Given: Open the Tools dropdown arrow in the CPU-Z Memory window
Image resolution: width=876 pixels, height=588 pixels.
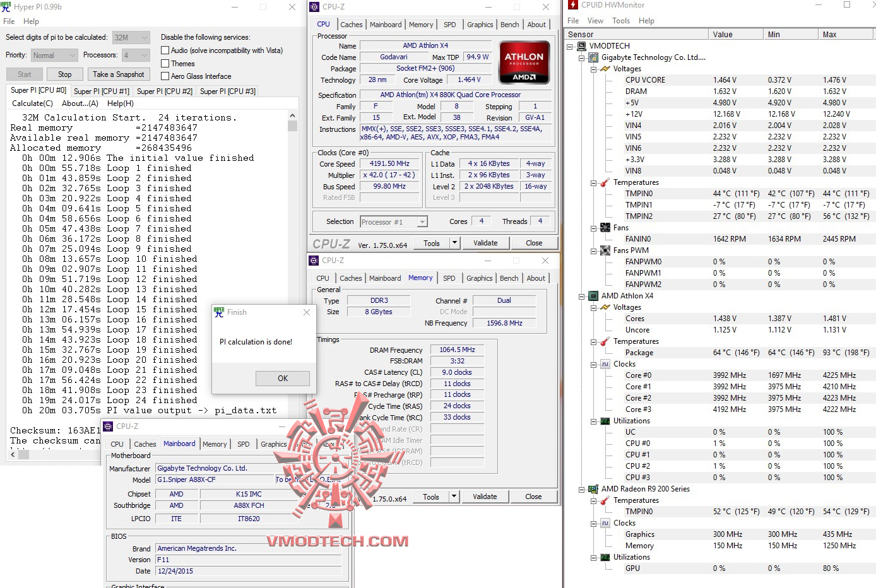Looking at the screenshot, I should coord(454,497).
